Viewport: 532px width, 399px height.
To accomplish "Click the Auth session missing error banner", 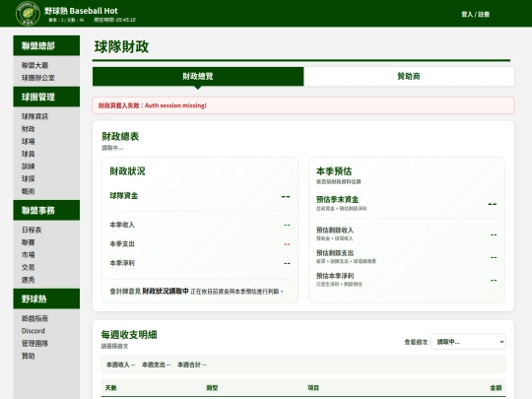I will (303, 105).
